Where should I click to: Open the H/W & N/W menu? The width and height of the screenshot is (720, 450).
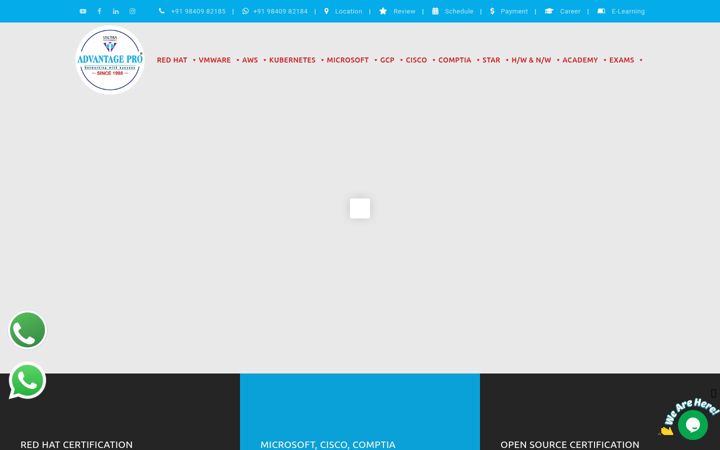coord(531,60)
